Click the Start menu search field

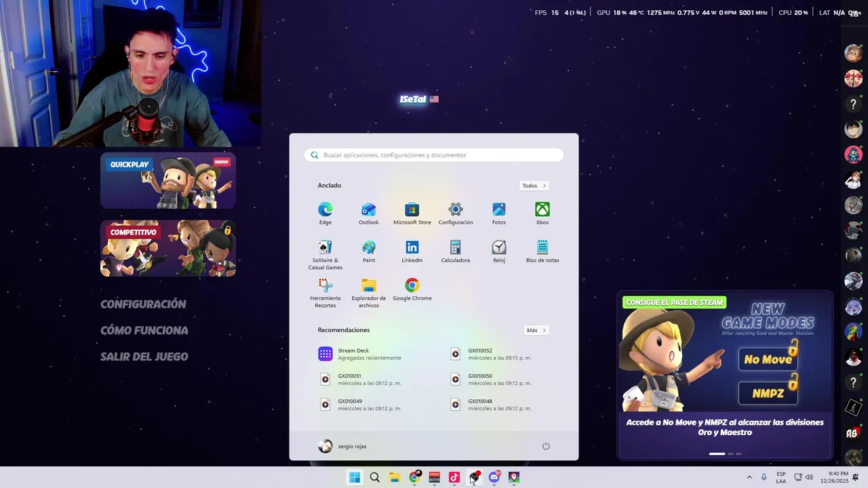click(434, 155)
